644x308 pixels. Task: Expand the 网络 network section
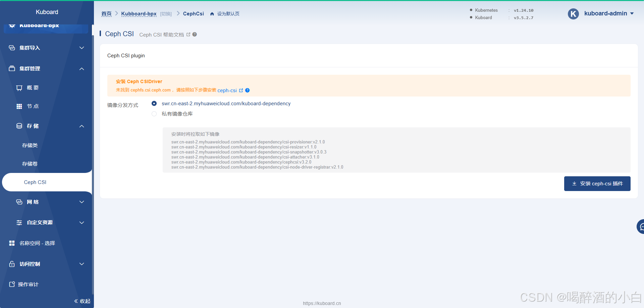(x=82, y=202)
